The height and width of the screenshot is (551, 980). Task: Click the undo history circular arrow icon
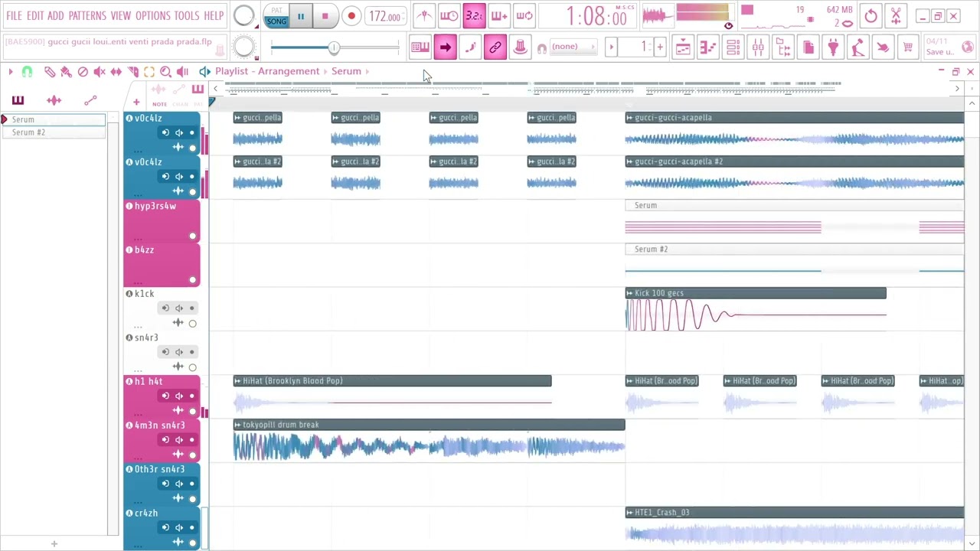[871, 15]
